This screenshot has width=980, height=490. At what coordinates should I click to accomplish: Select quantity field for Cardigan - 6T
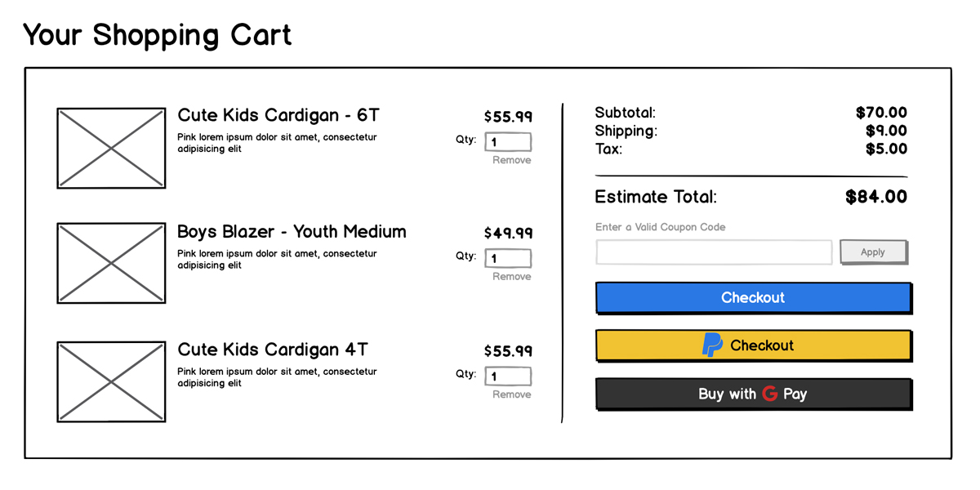[508, 142]
